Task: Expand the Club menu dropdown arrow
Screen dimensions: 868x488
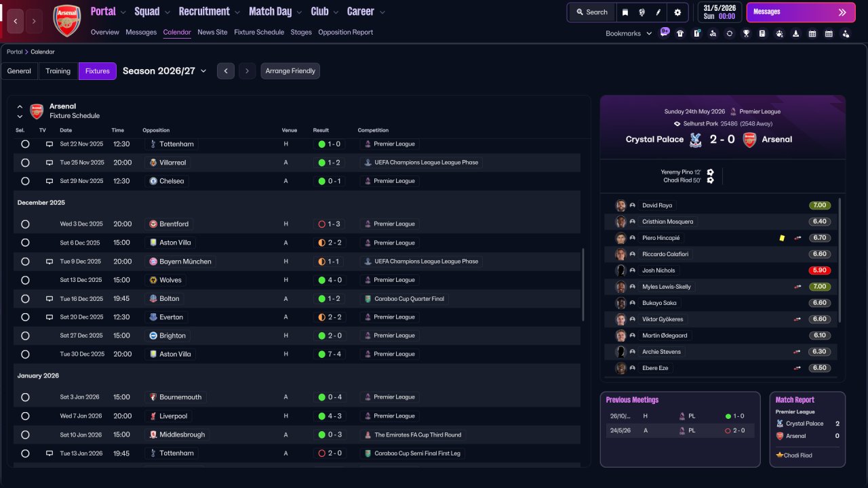Action: (335, 12)
